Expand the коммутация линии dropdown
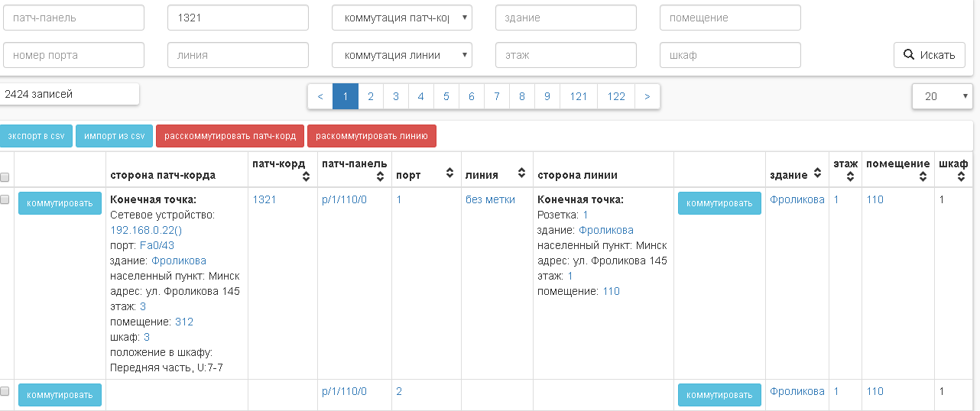 [x=402, y=55]
